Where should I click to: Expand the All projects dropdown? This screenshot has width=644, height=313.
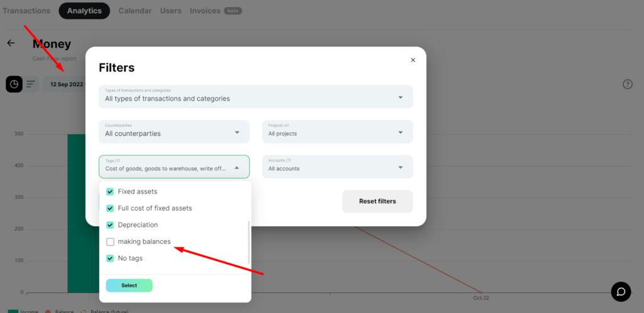coord(338,132)
